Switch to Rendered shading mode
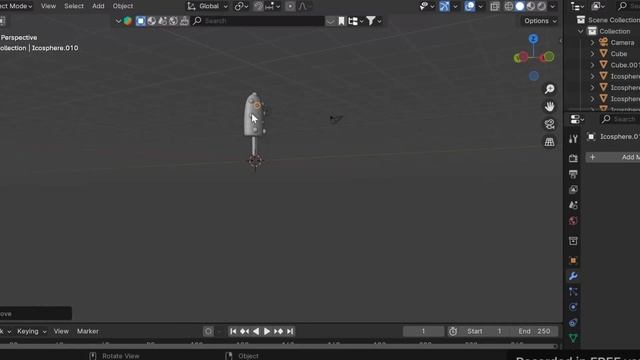The width and height of the screenshot is (640, 360). click(x=542, y=6)
